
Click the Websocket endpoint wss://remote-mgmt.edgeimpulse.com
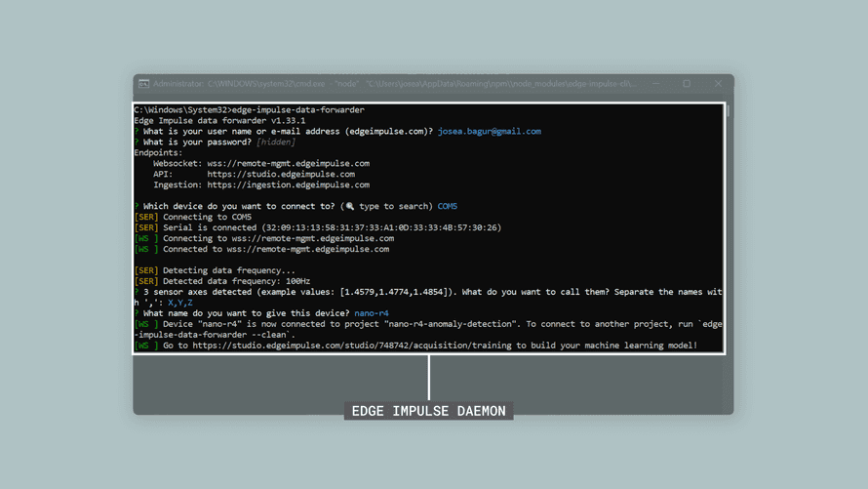tap(288, 164)
